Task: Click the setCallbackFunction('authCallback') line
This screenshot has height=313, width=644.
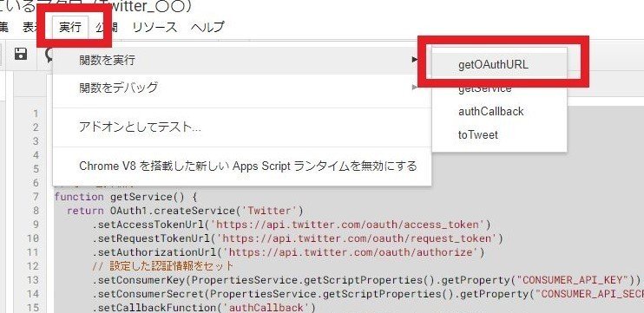Action: pos(203,307)
